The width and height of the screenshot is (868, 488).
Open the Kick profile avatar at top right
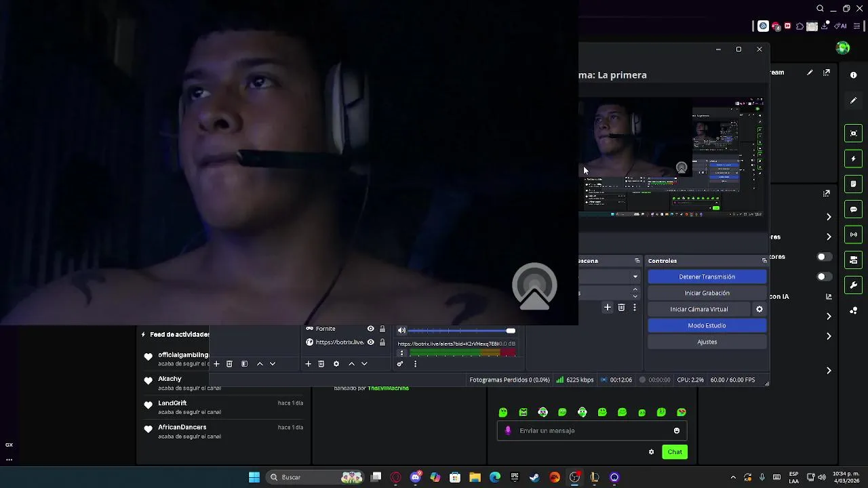(843, 47)
